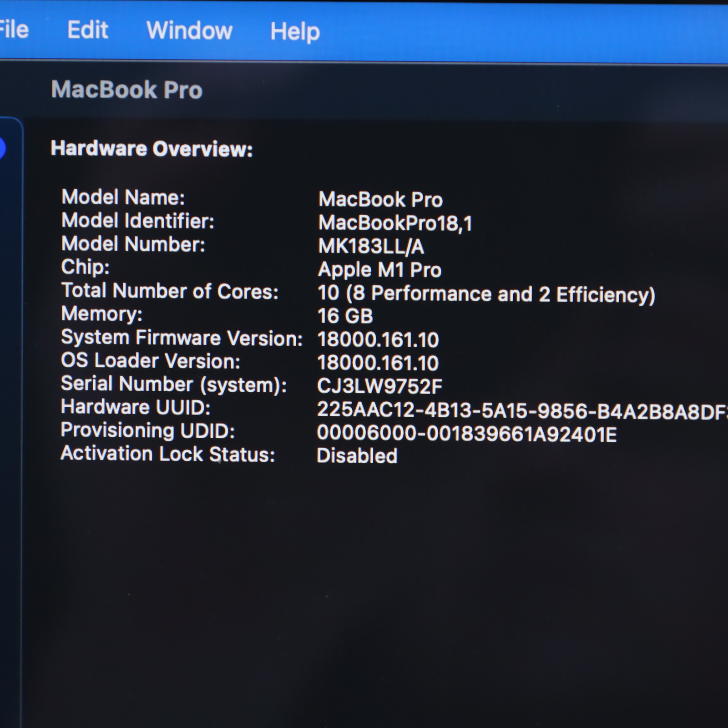Open the Edit menu
728x728 pixels.
tap(87, 30)
